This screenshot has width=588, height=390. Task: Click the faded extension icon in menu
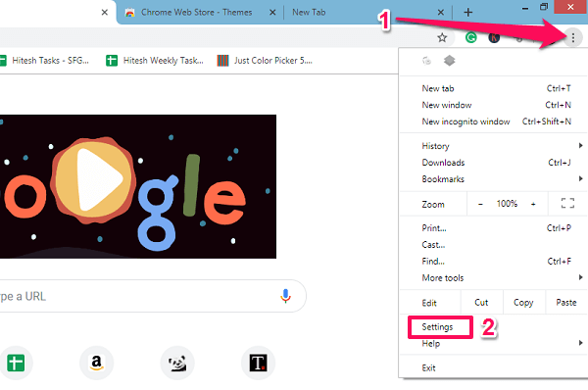pyautogui.click(x=426, y=61)
